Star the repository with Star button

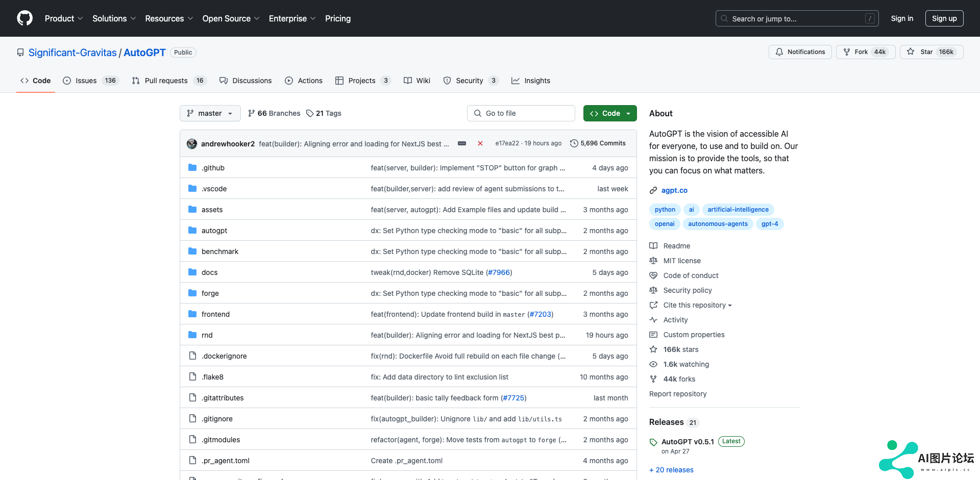coord(932,52)
